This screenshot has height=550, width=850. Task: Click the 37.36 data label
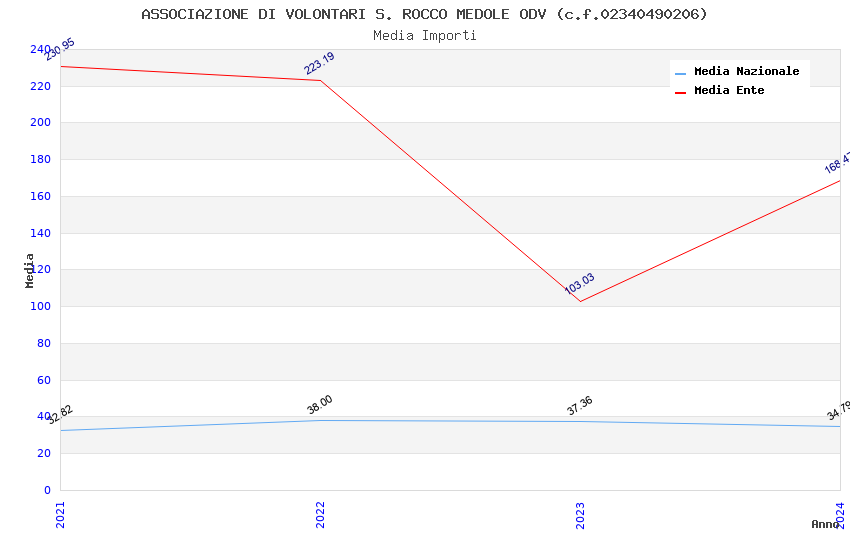[579, 406]
